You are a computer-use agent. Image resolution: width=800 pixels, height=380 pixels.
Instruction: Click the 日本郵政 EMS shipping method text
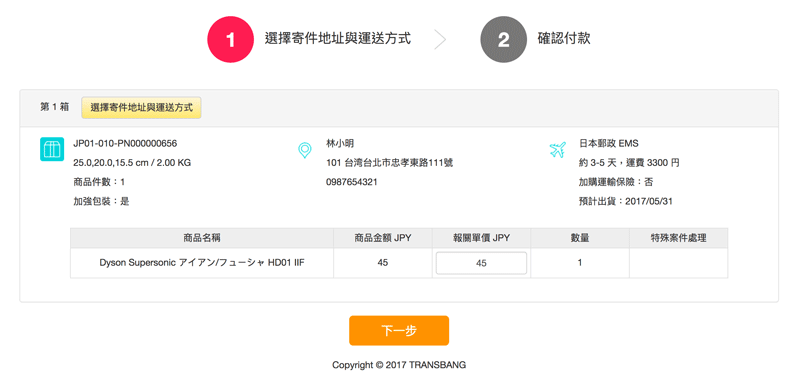[x=609, y=144]
